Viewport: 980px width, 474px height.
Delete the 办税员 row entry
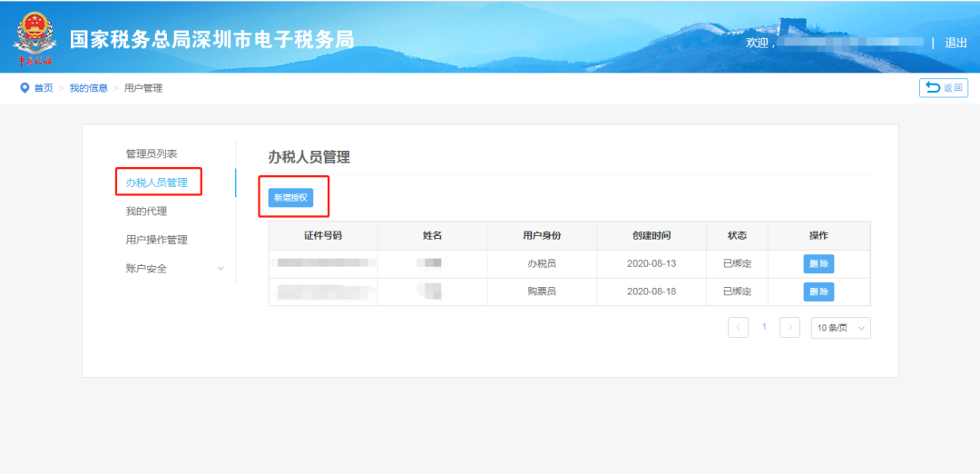(x=818, y=264)
